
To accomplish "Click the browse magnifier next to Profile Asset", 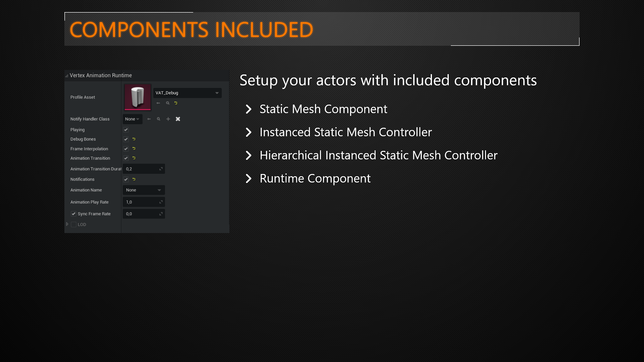I will 168,103.
